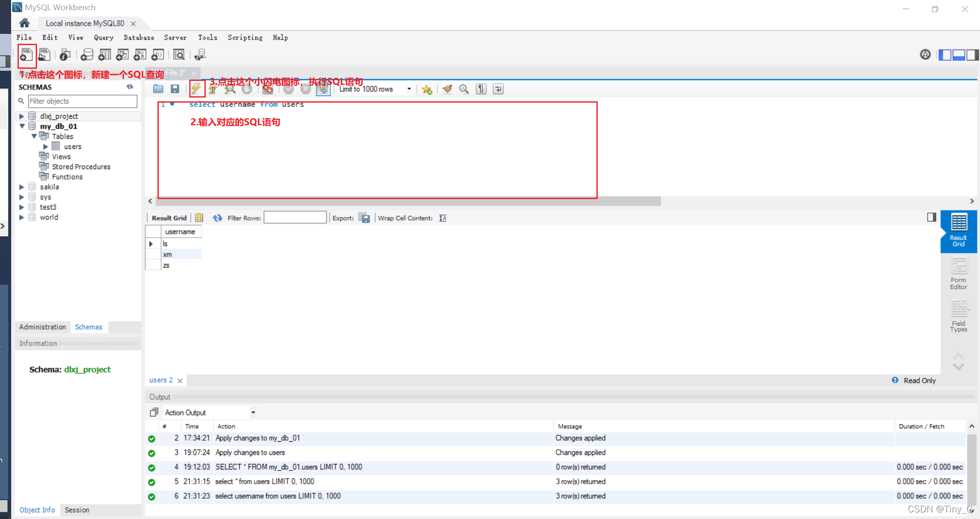Viewport: 980px width, 519px height.
Task: Expand the world schema
Action: click(x=22, y=217)
